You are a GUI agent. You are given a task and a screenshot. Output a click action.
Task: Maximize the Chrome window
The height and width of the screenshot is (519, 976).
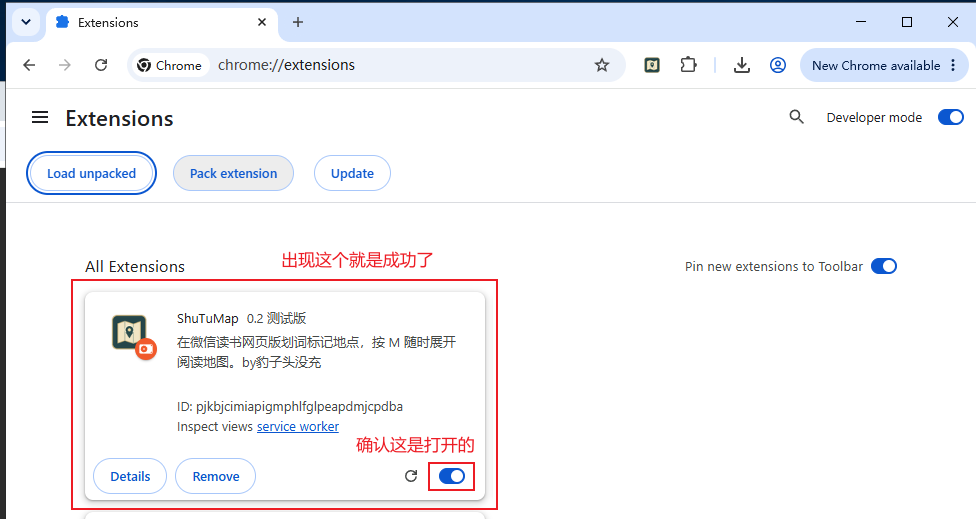pos(907,22)
